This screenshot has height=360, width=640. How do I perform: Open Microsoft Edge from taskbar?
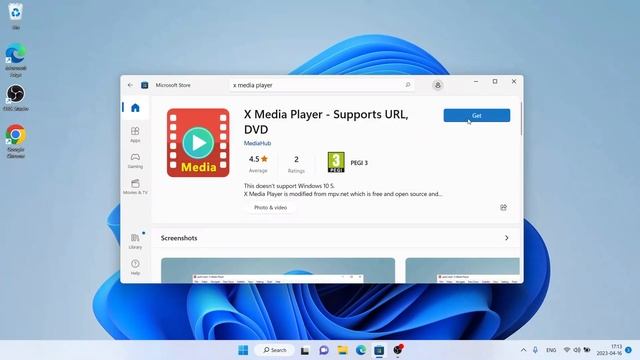pyautogui.click(x=361, y=350)
